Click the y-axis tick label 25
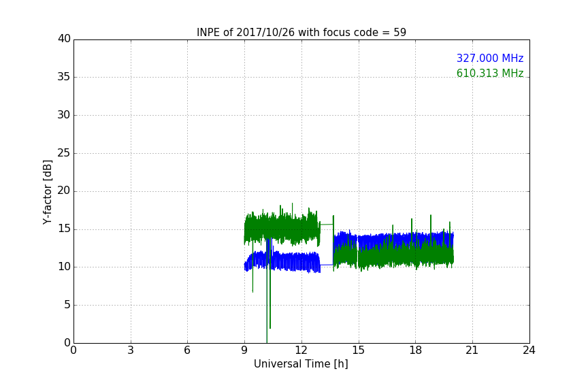588x392 pixels. coord(64,152)
